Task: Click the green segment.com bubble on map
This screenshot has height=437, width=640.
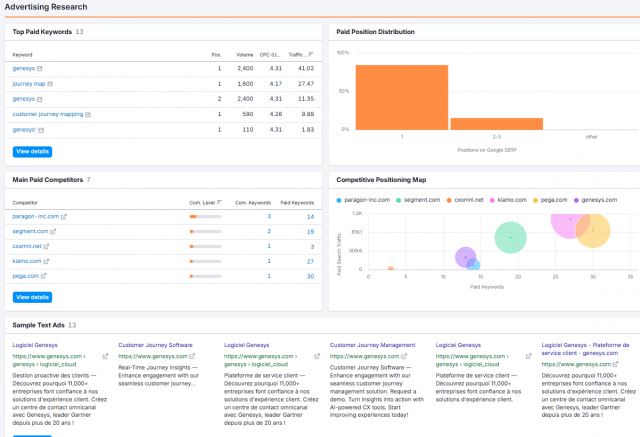Action: (510, 237)
